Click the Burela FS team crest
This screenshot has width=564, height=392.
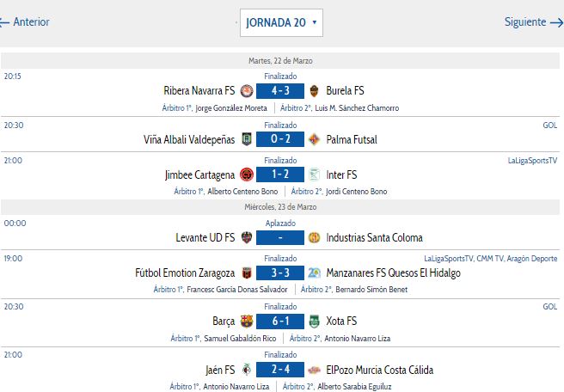[314, 90]
